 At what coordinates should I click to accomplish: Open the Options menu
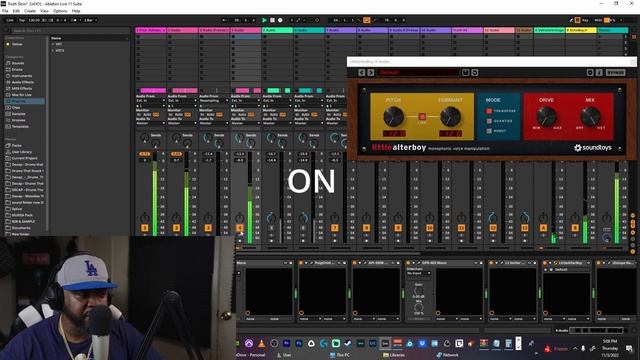point(60,11)
